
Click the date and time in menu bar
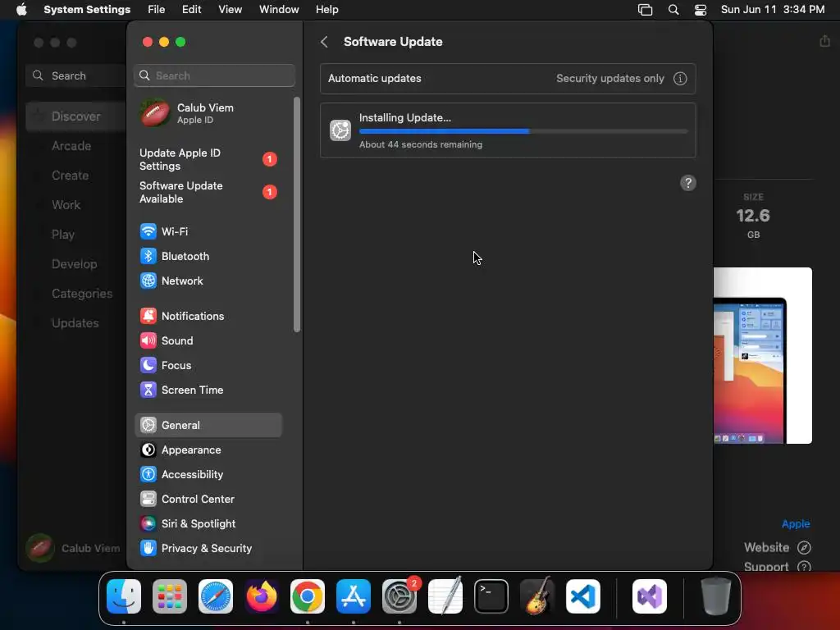pyautogui.click(x=773, y=10)
